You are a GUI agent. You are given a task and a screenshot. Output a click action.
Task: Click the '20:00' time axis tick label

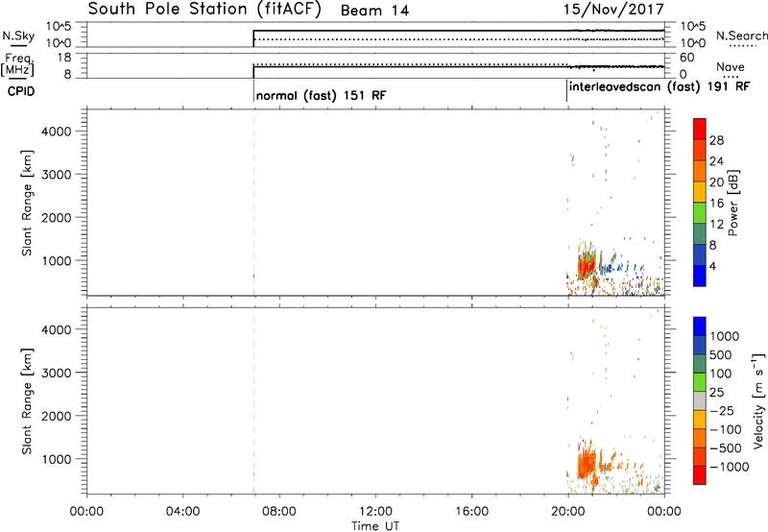568,512
